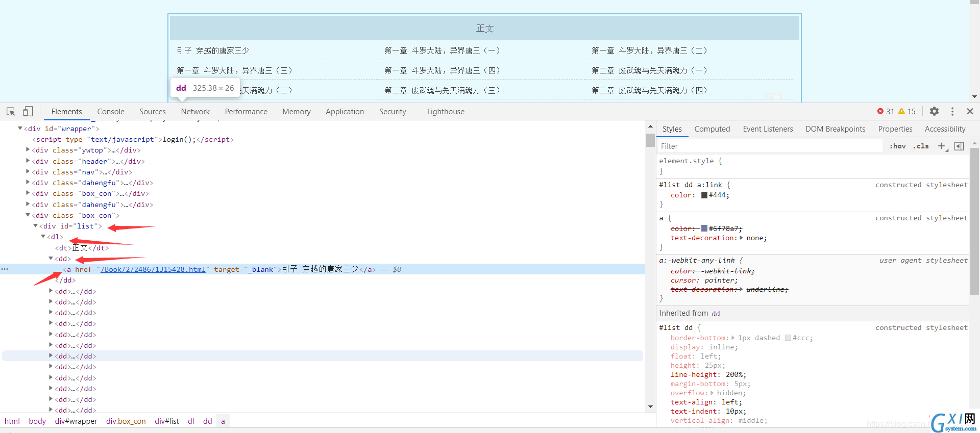Collapse the div id="list" node
980x433 pixels.
point(35,226)
